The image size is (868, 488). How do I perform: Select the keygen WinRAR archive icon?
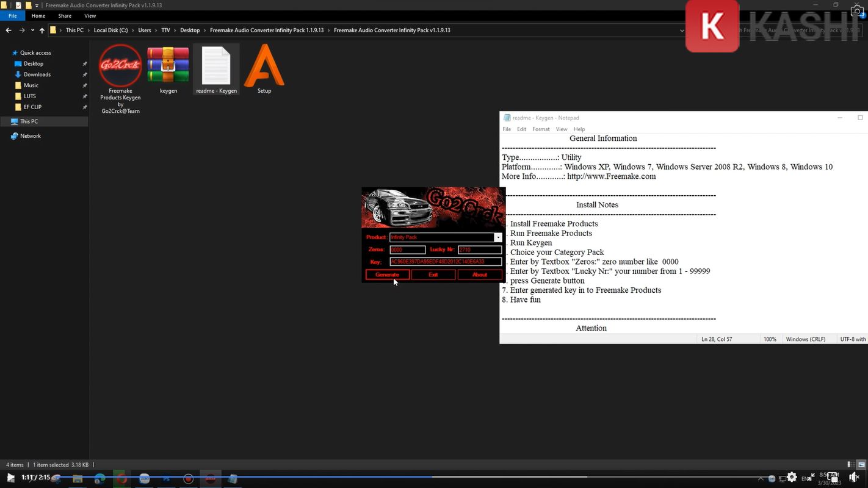(168, 66)
